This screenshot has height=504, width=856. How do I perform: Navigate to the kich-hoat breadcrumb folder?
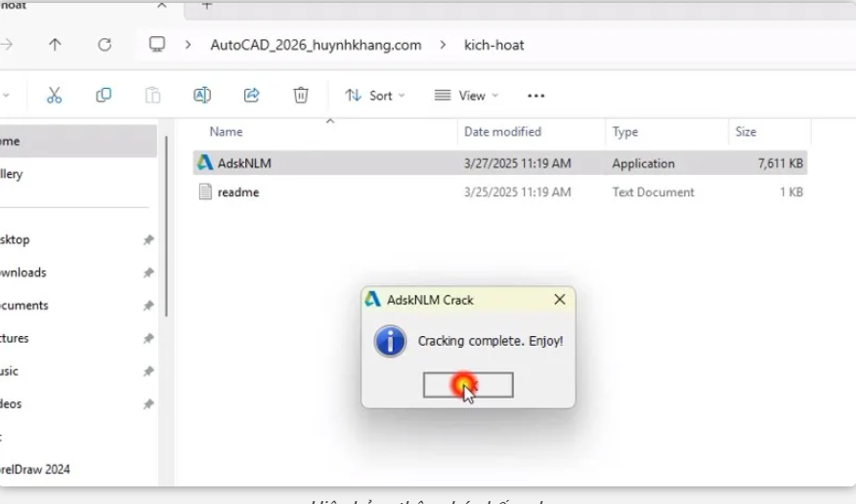[493, 45]
